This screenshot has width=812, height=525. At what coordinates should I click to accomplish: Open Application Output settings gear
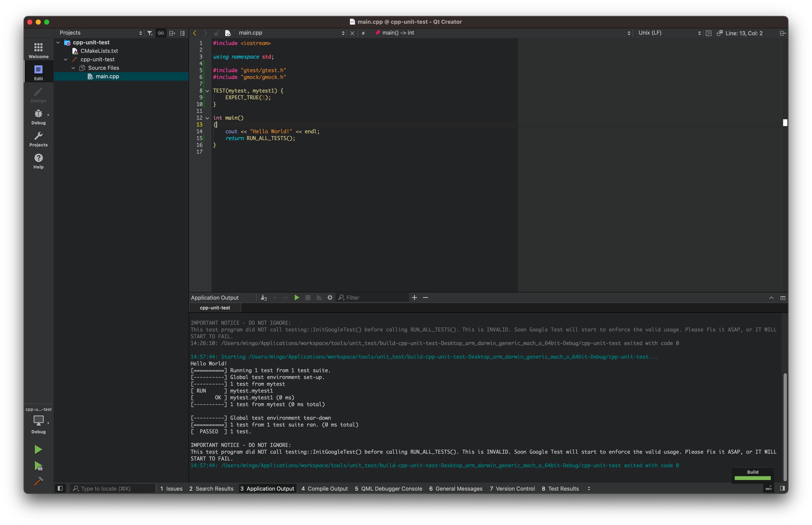point(330,298)
